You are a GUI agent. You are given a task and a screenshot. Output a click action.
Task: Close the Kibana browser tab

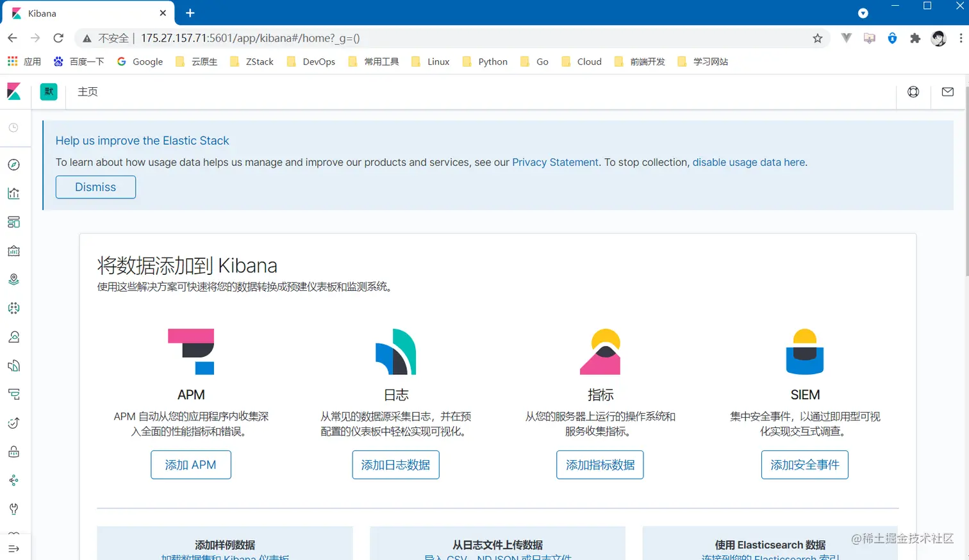[163, 13]
